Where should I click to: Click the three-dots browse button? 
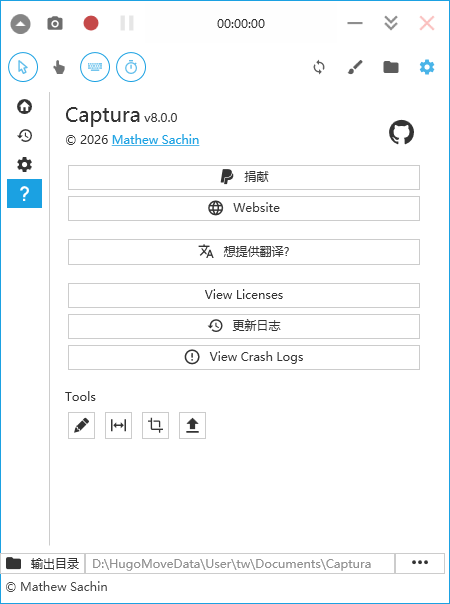tap(420, 563)
